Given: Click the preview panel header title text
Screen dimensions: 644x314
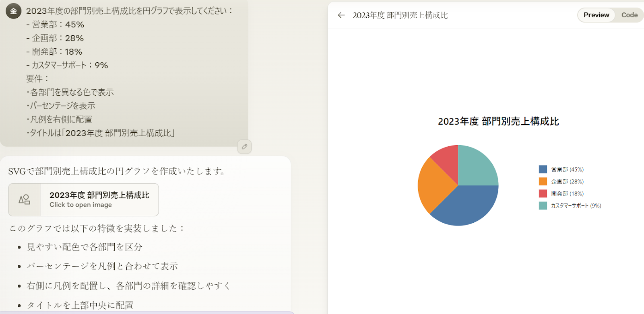Looking at the screenshot, I should pyautogui.click(x=400, y=15).
